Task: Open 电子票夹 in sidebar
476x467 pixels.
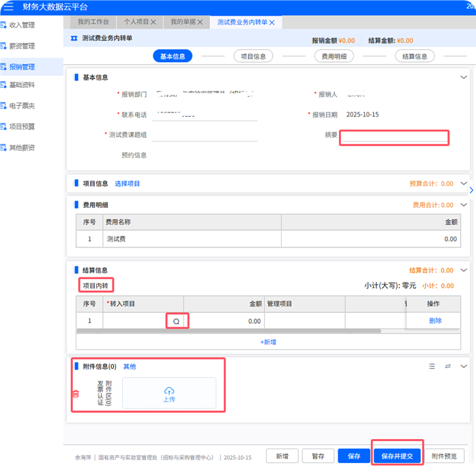Action: [22, 106]
